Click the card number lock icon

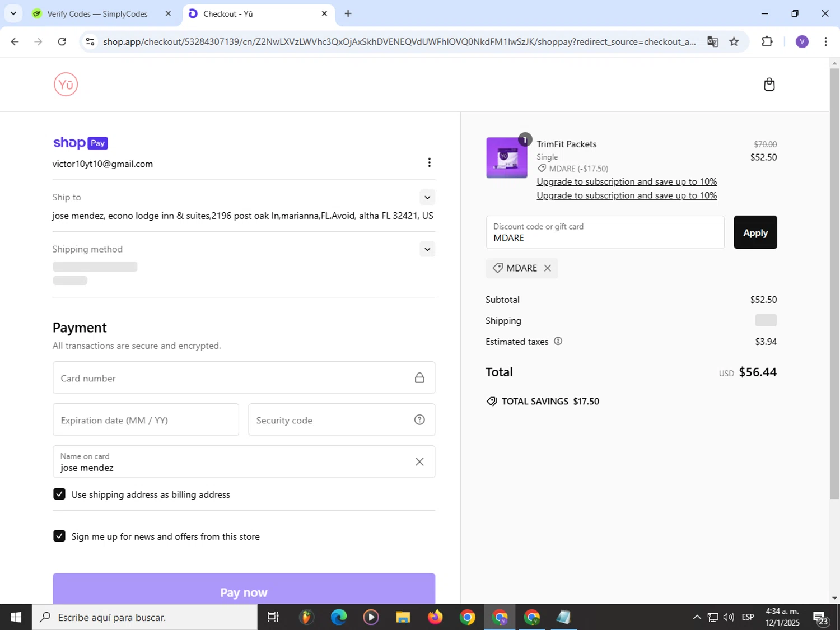point(419,378)
